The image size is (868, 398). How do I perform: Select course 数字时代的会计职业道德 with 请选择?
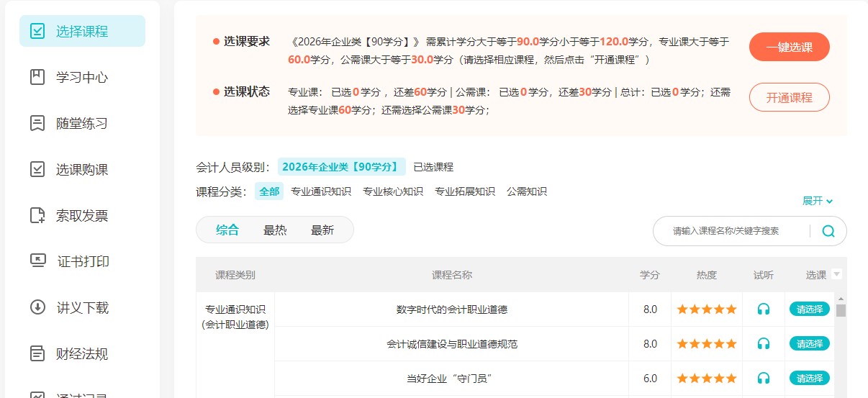[810, 309]
